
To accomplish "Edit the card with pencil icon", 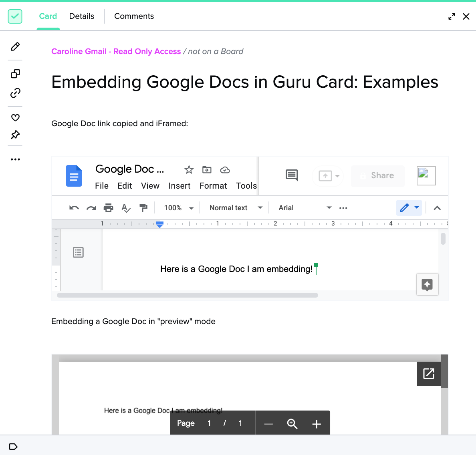I will [x=15, y=46].
